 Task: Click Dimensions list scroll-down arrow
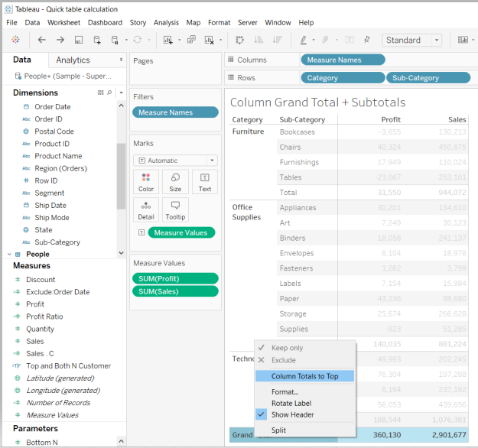tap(121, 253)
